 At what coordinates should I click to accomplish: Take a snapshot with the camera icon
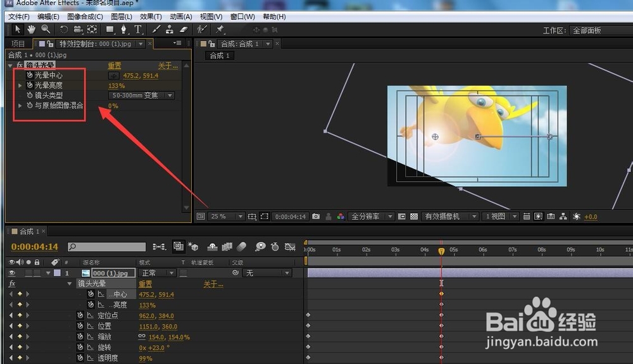pos(316,217)
